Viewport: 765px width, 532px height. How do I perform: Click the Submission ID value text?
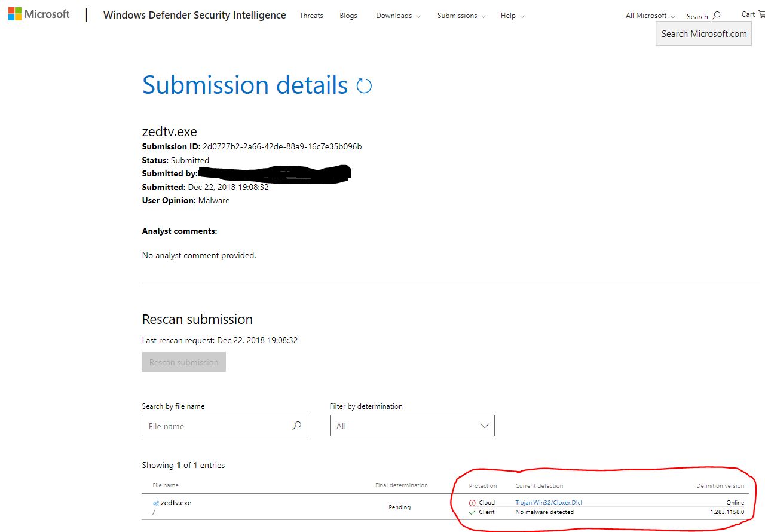click(x=282, y=146)
